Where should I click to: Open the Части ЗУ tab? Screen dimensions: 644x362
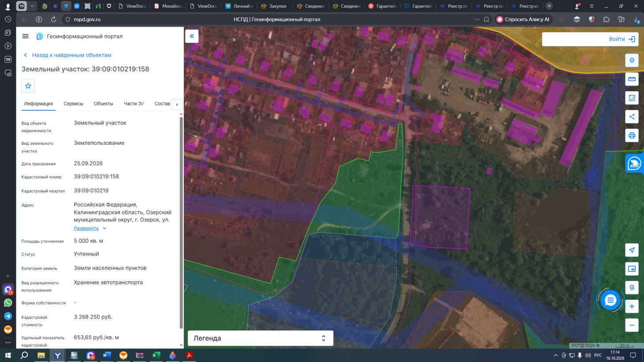[x=134, y=104]
